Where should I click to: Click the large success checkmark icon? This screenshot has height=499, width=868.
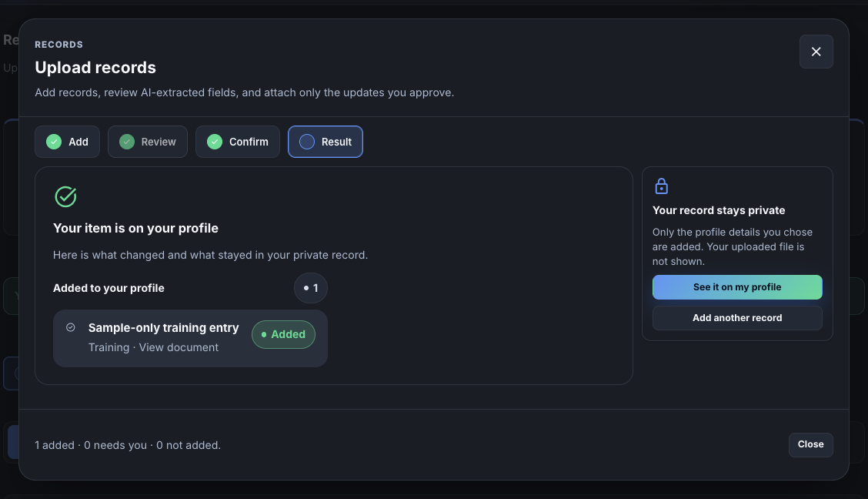click(65, 196)
